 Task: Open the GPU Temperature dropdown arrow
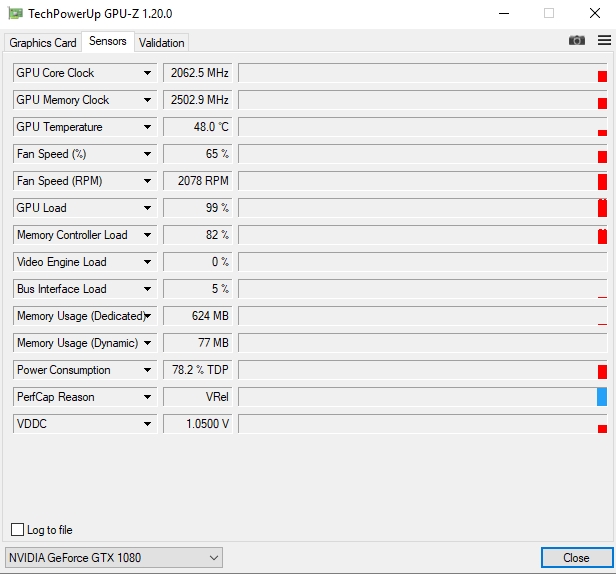coord(147,127)
